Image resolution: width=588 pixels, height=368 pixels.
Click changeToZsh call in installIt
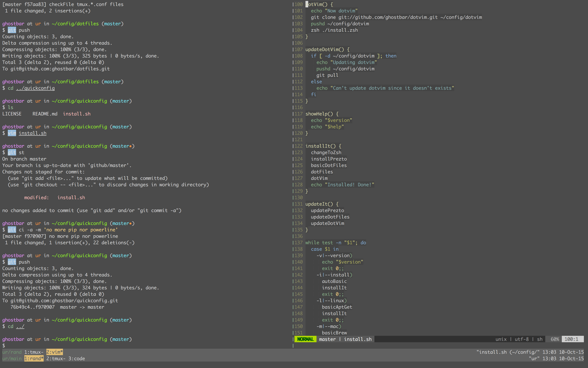(326, 152)
